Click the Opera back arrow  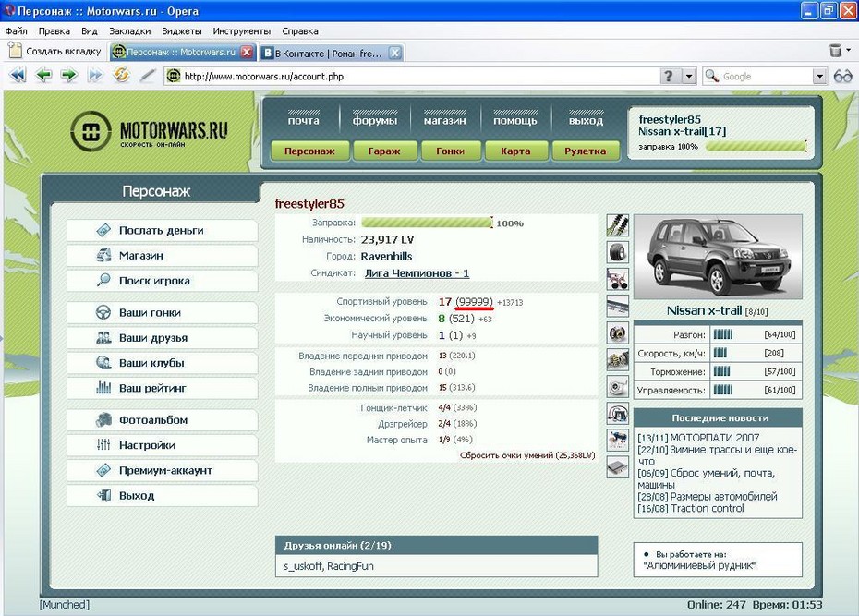[x=43, y=75]
